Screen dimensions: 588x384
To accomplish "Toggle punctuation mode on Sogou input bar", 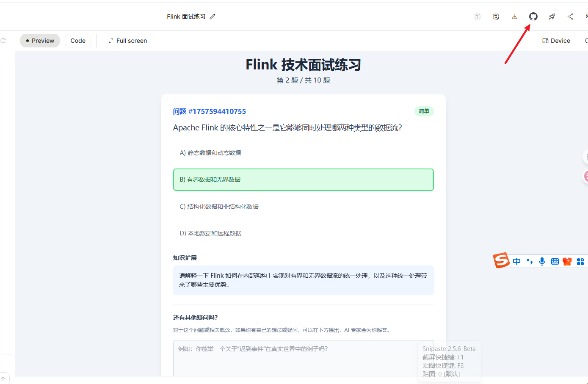I will tap(530, 261).
